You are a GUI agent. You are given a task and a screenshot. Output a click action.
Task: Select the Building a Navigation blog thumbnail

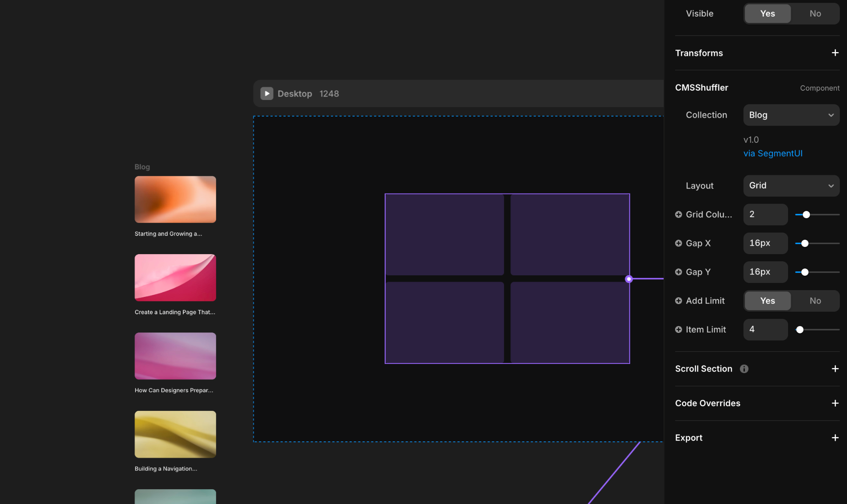pyautogui.click(x=175, y=435)
